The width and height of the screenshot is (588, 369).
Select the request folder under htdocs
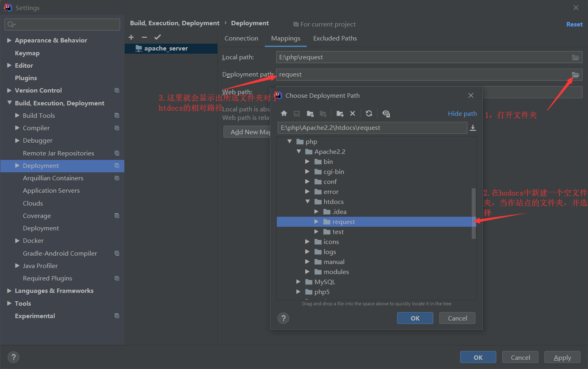(x=344, y=222)
